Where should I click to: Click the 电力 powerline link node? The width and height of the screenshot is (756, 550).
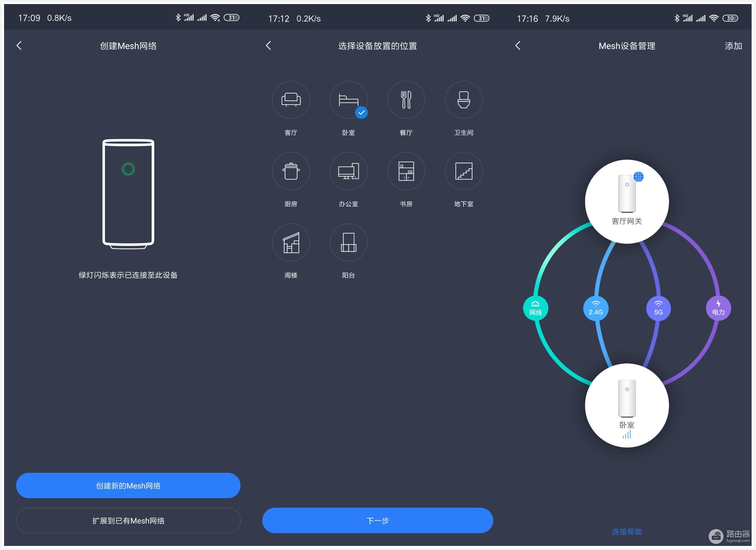click(x=718, y=309)
